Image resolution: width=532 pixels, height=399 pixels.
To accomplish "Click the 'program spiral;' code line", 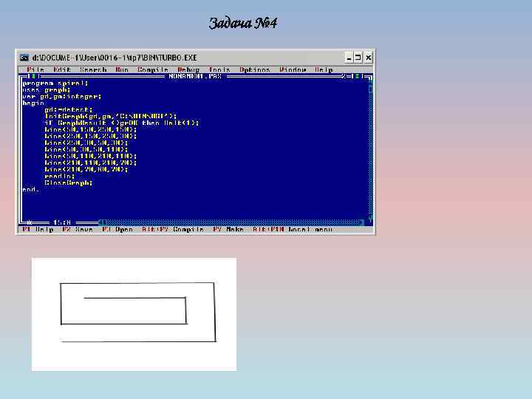I will [x=55, y=83].
